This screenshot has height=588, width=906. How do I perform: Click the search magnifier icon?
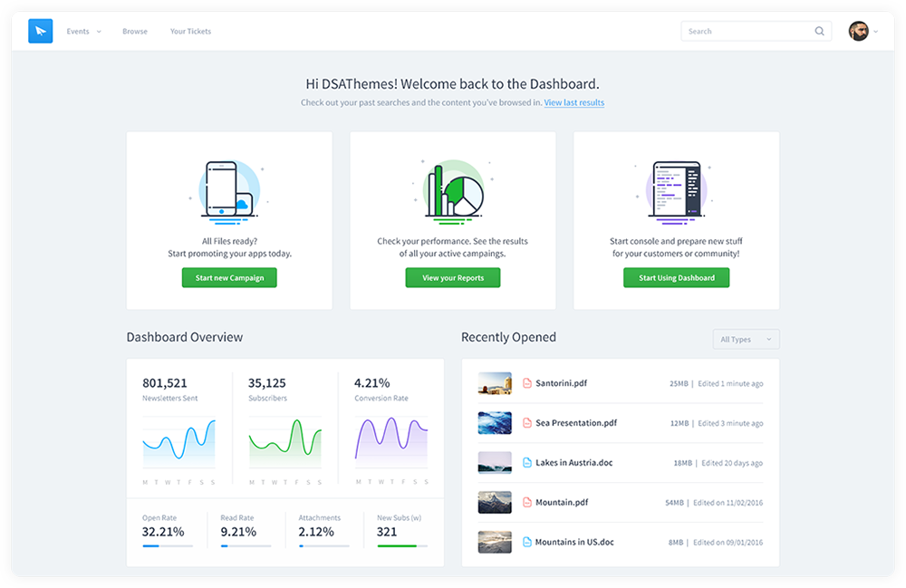pyautogui.click(x=819, y=31)
